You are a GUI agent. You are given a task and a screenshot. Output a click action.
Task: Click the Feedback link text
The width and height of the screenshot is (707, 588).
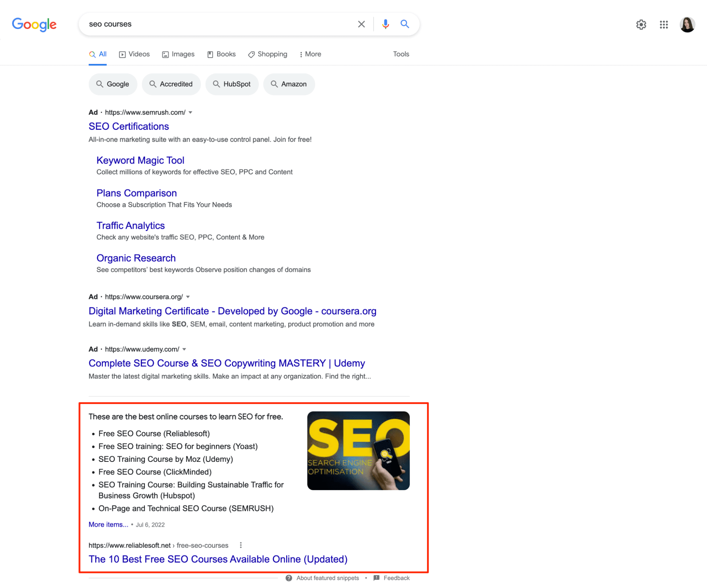pos(396,578)
